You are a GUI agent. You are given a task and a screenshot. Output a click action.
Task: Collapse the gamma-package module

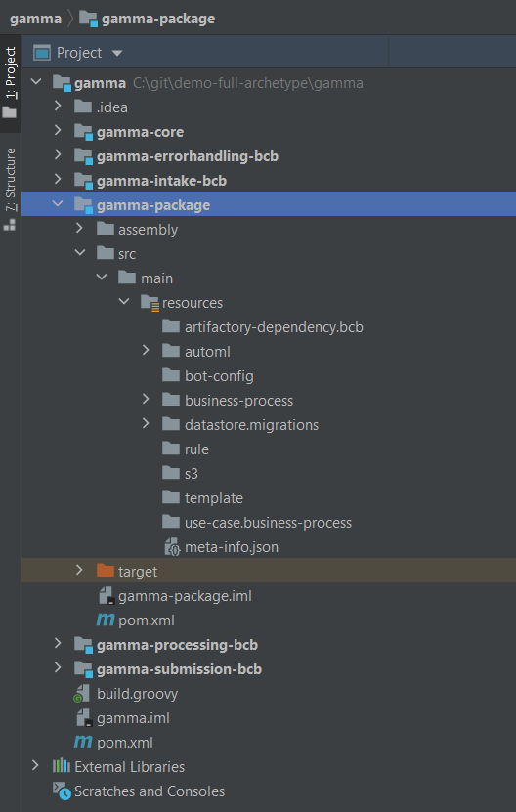pos(58,204)
